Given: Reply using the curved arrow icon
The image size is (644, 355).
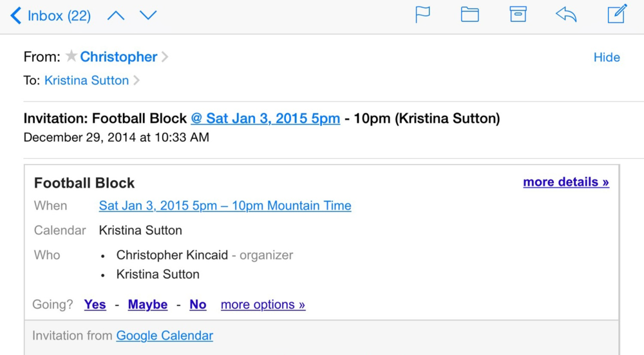Looking at the screenshot, I should pyautogui.click(x=566, y=15).
